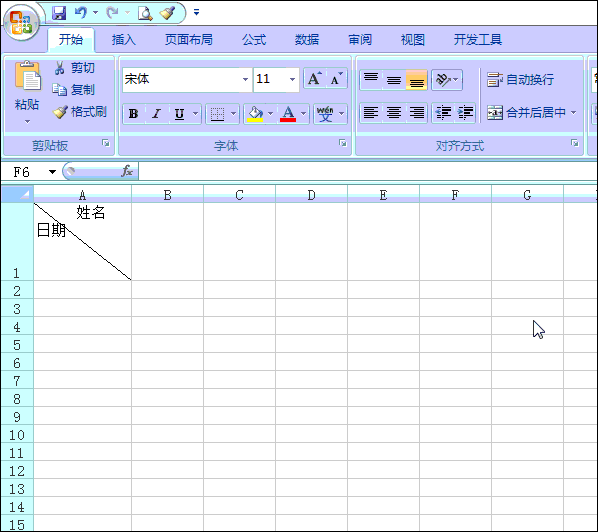Viewport: 598px width, 532px height.
Task: Click the Office button logo
Action: 21,23
